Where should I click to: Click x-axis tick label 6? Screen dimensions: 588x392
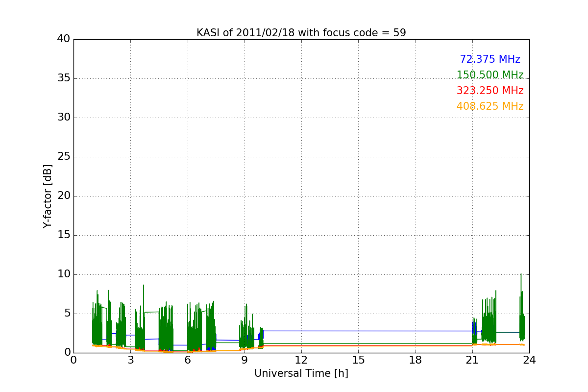187,360
